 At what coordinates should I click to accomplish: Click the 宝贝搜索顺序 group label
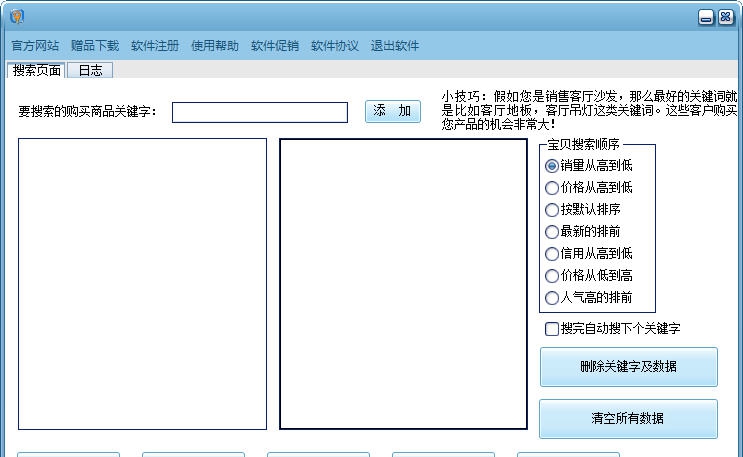[583, 144]
